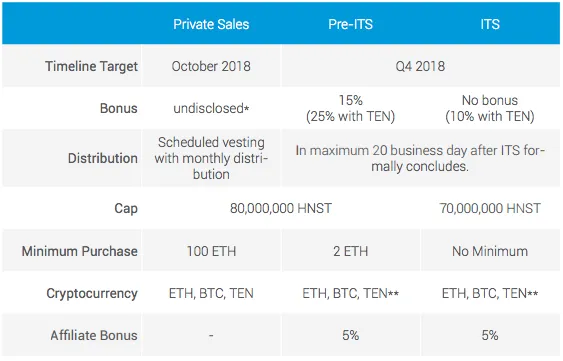Click the undisclosed* bonus cell
Image resolution: width=563 pixels, height=361 pixels.
[211, 108]
